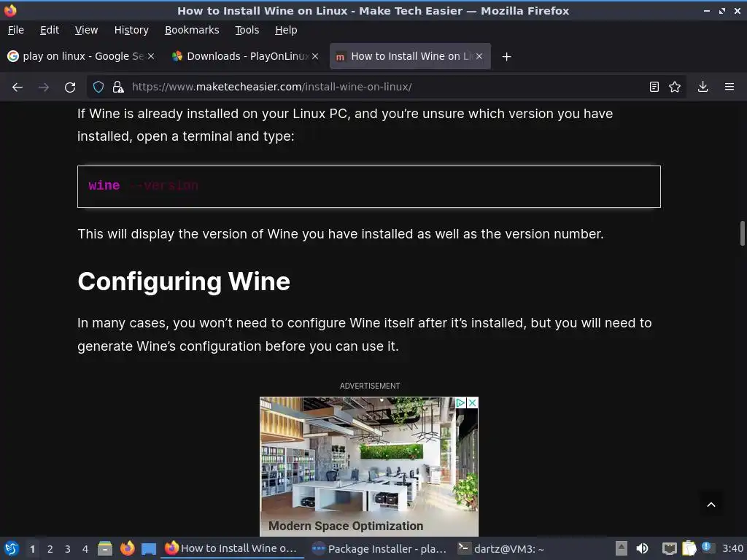Launch Firefox from the quick launch

[127, 548]
